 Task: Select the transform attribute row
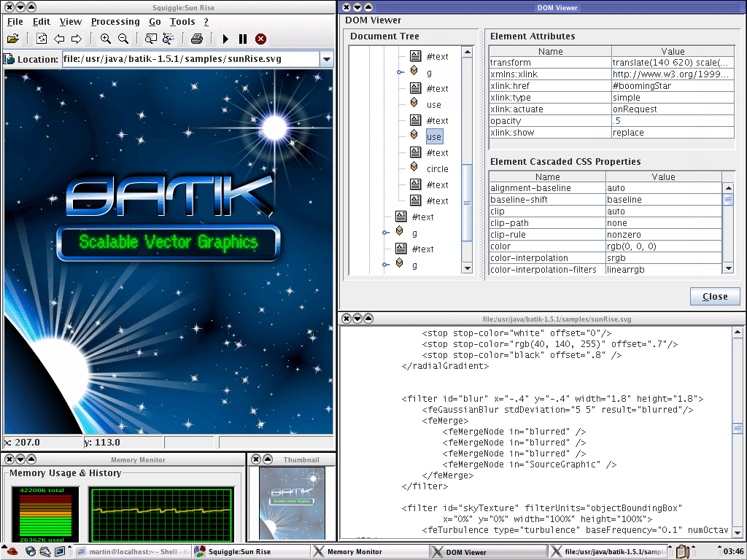[612, 63]
